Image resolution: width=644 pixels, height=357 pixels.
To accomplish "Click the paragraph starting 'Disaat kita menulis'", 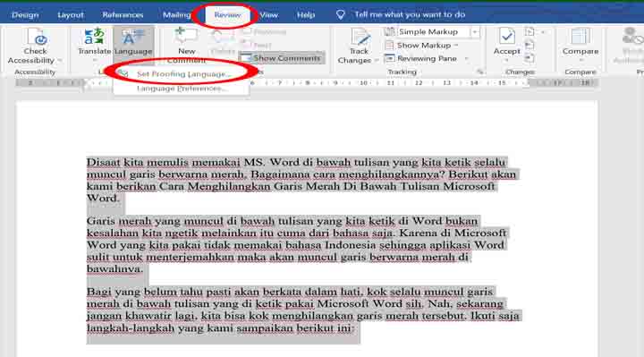I will click(x=301, y=180).
